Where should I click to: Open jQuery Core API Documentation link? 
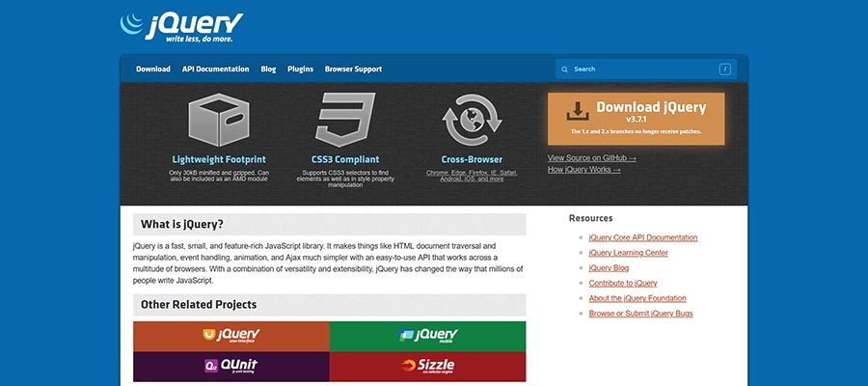pos(643,237)
